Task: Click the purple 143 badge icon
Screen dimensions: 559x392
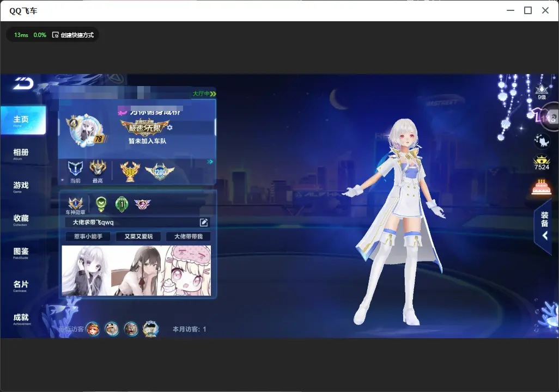Action: pyautogui.click(x=544, y=117)
